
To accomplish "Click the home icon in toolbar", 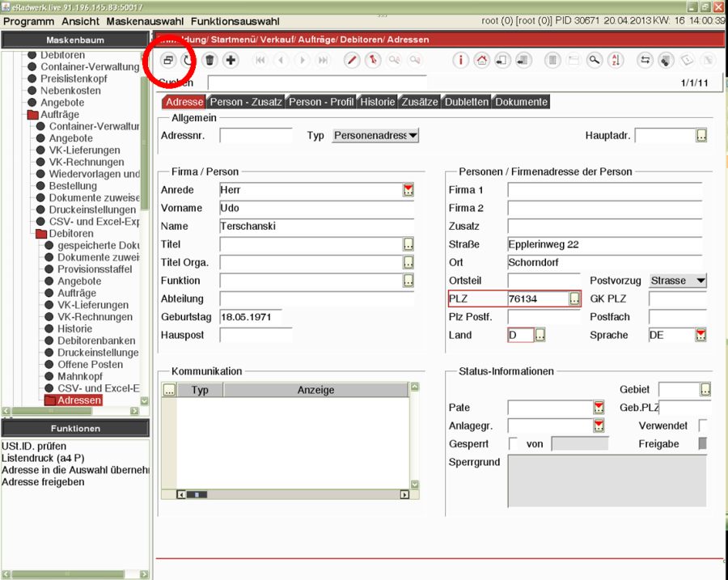I will pyautogui.click(x=482, y=61).
